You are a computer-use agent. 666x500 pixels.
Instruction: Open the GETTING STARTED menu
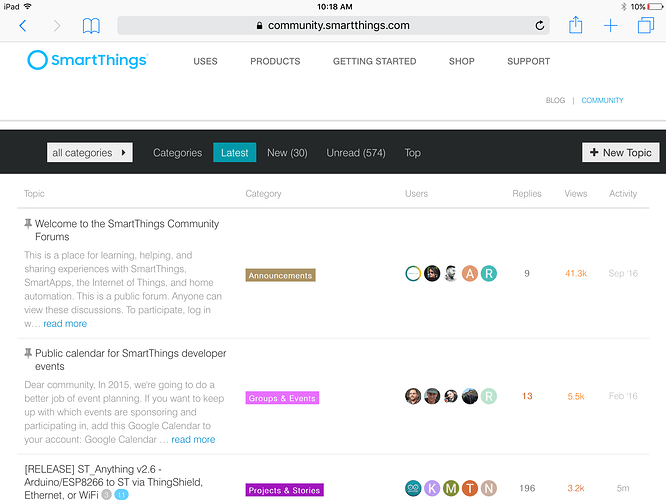[x=374, y=61]
